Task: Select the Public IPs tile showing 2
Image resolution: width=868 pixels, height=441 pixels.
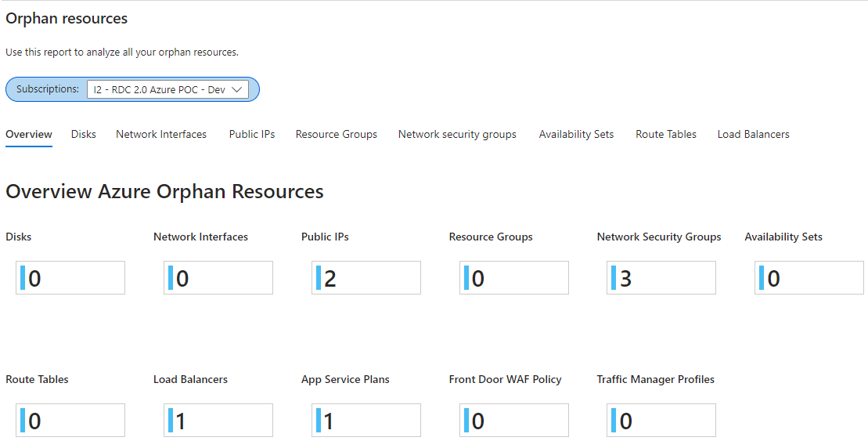Action: (366, 277)
